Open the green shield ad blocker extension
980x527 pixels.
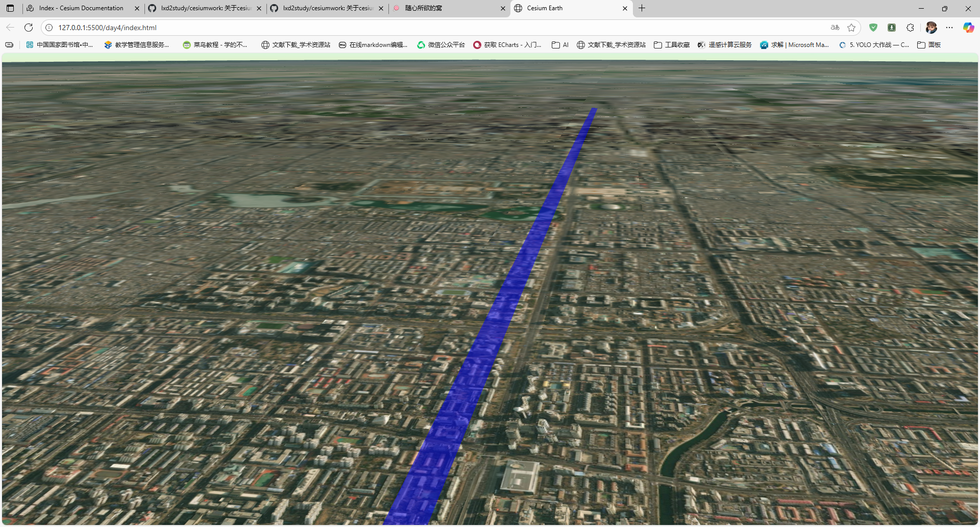click(873, 28)
